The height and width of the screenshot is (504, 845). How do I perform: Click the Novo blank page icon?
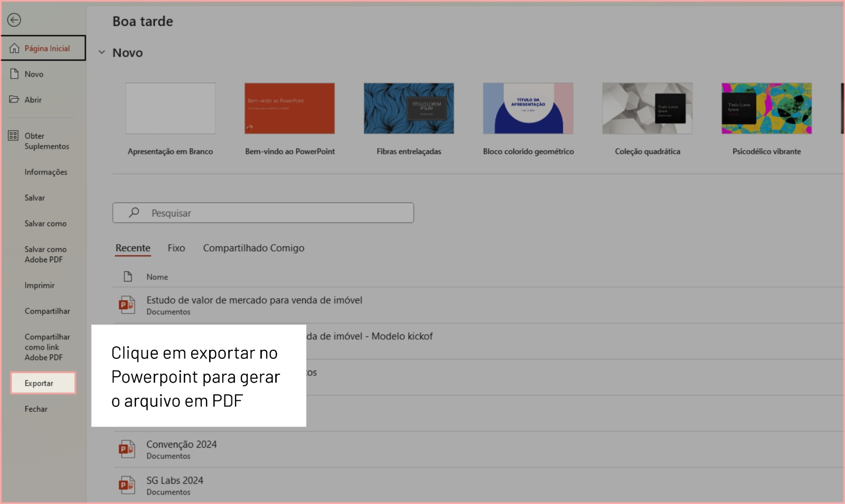14,74
